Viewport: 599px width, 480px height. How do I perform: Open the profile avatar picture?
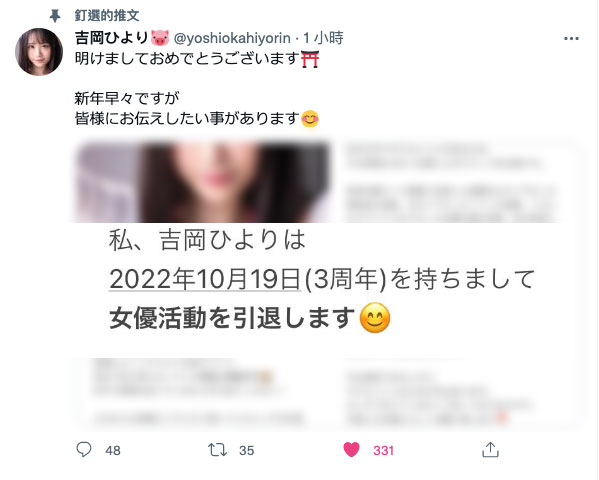tap(39, 52)
